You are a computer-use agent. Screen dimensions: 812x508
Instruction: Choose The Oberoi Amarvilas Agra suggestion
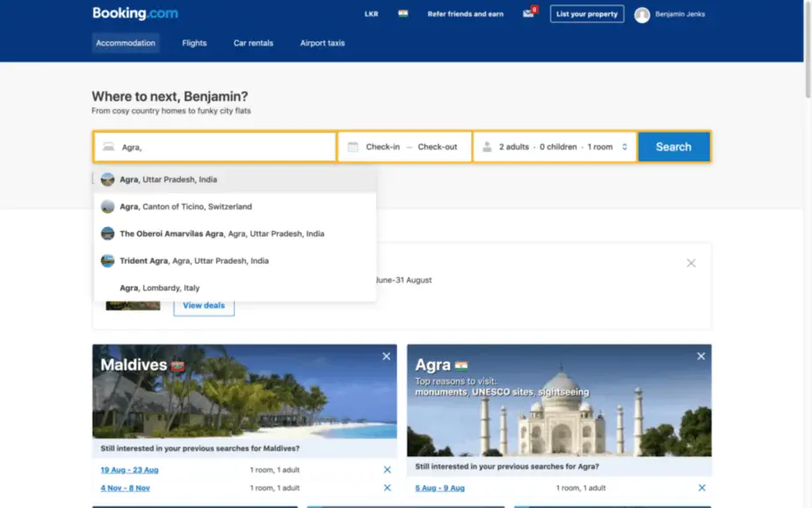pos(236,234)
